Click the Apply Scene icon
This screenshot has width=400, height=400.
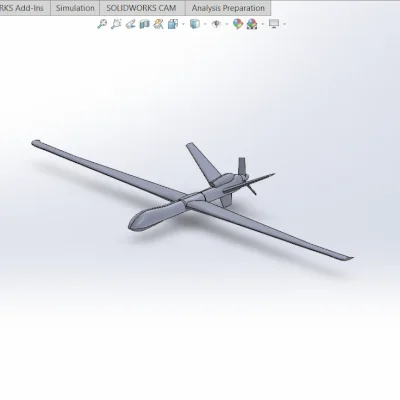(x=252, y=24)
